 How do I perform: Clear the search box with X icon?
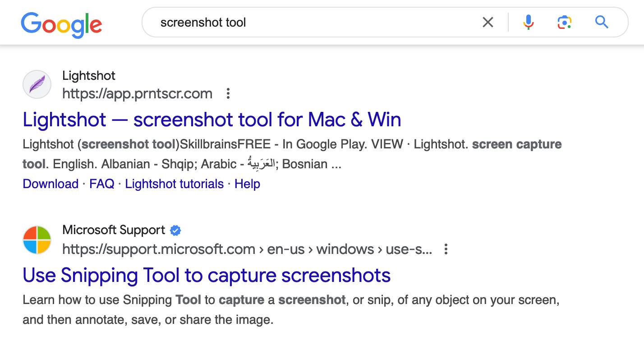[x=488, y=22]
